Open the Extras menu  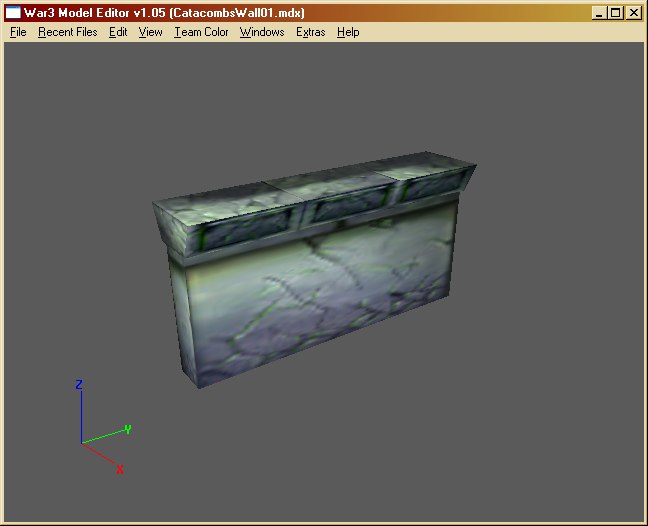pos(311,32)
